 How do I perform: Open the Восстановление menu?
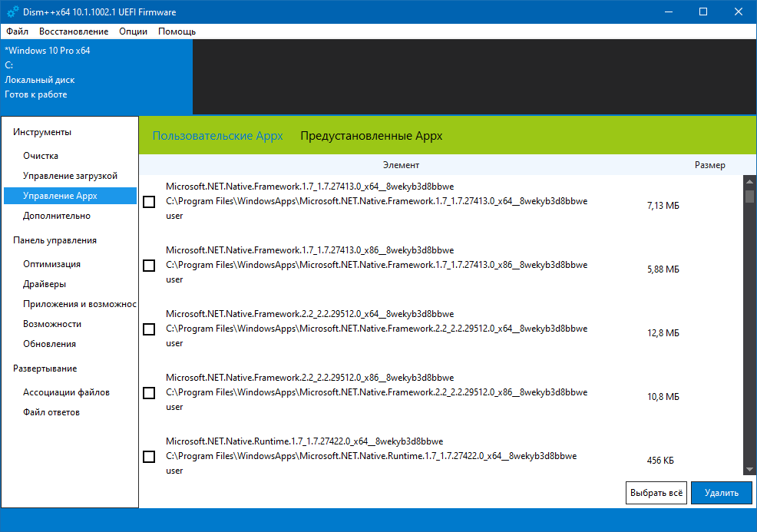coord(74,31)
